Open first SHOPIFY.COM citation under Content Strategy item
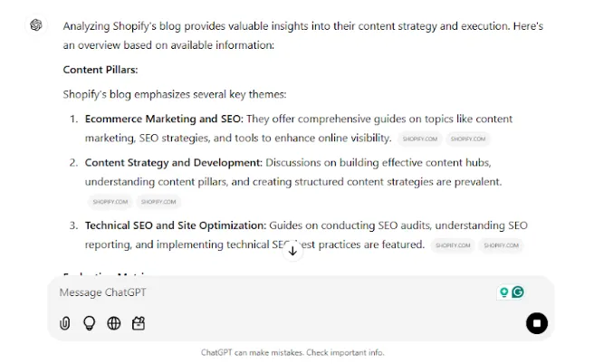This screenshot has height=364, width=594. (110, 202)
